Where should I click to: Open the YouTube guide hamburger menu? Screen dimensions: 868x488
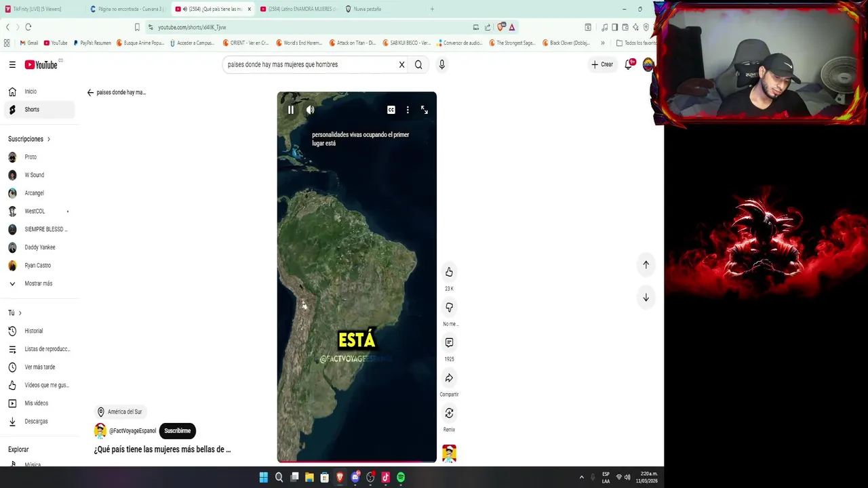[12, 64]
